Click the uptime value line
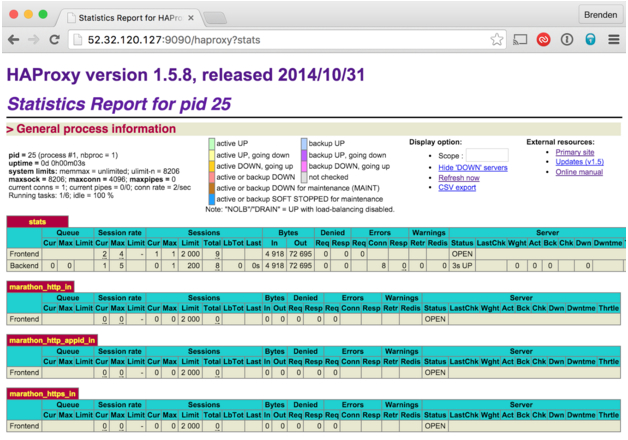Viewport: 628px width, 440px height. click(47, 163)
